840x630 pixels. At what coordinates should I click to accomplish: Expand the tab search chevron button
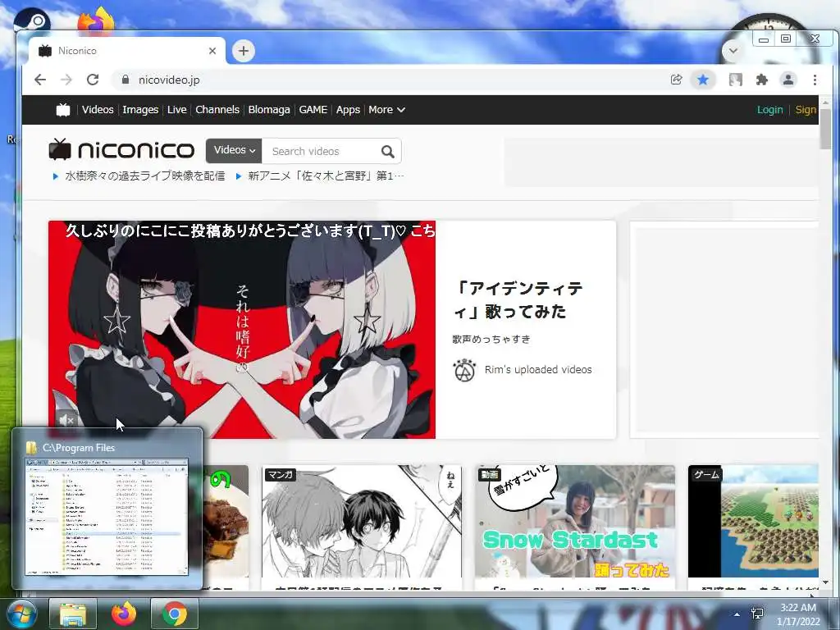[x=733, y=51]
